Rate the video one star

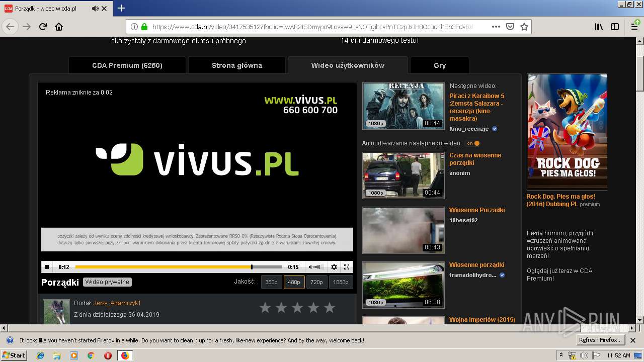click(265, 308)
